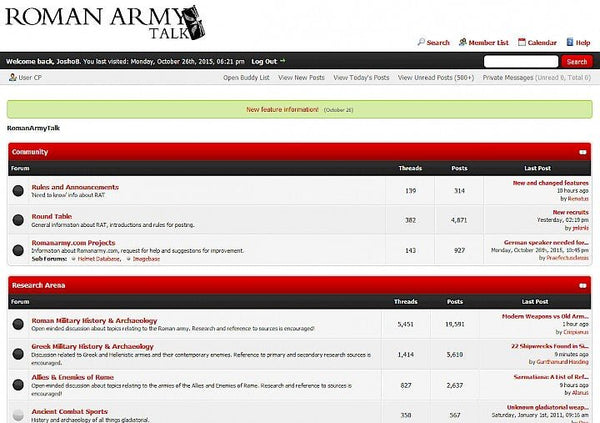Open Private Messages

(508, 78)
